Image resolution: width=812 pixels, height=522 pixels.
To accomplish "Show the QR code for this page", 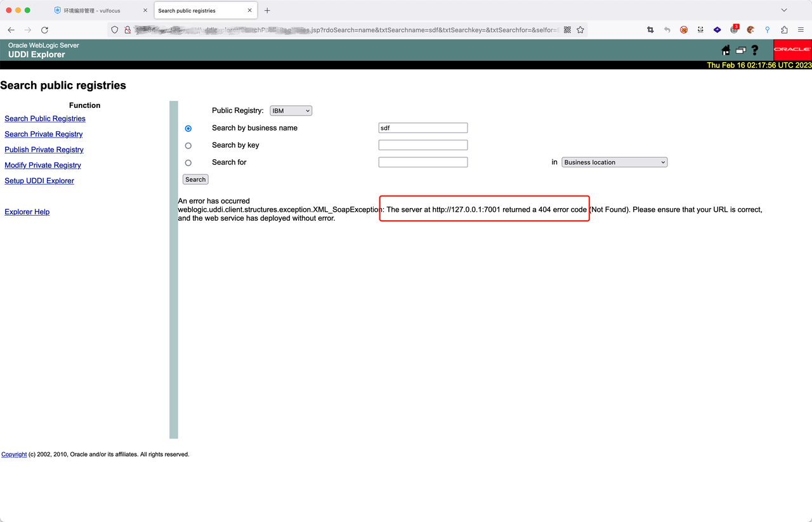I will pos(567,30).
